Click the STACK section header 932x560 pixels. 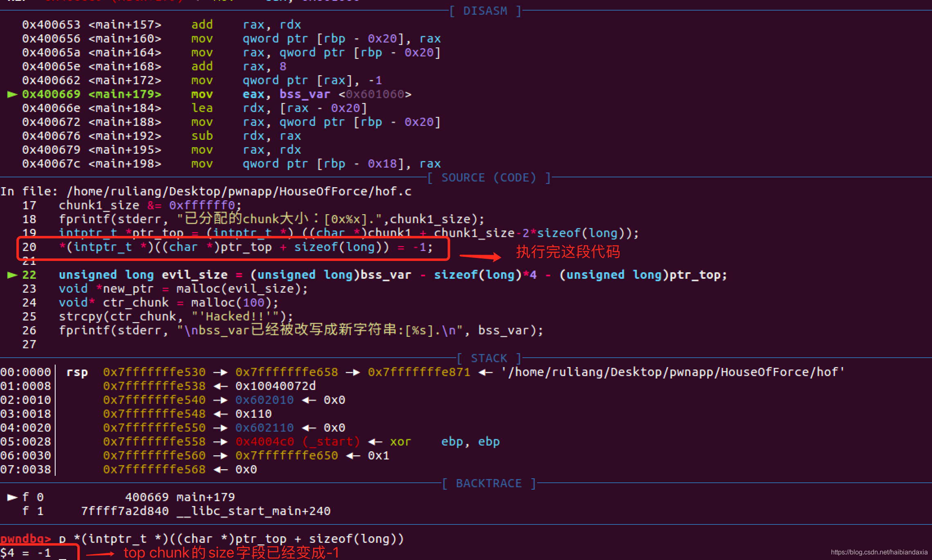click(x=489, y=358)
